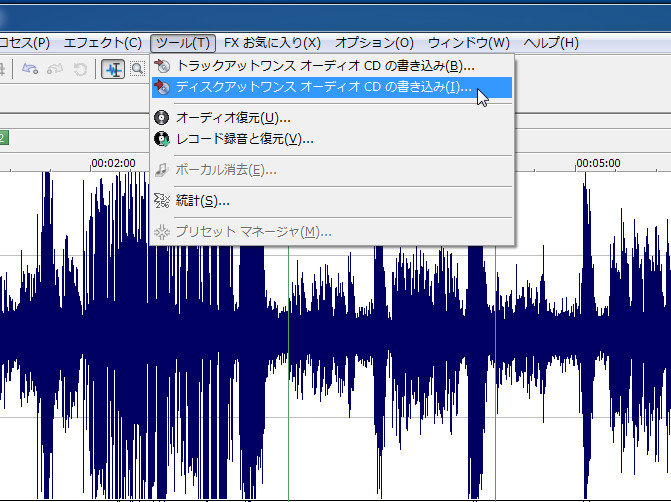This screenshot has height=502, width=671.
Task: Select レコード録音と復元(V) menu entry
Action: coord(332,139)
